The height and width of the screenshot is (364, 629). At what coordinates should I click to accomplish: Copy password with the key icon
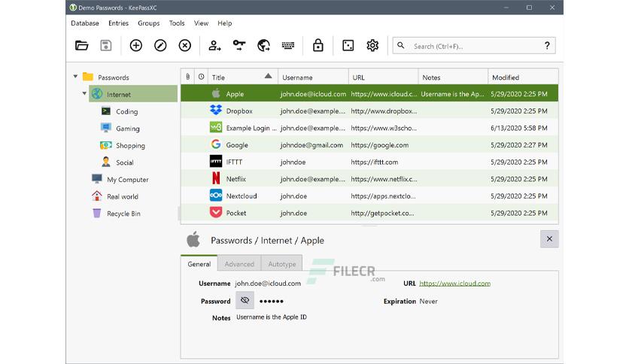[x=239, y=45]
